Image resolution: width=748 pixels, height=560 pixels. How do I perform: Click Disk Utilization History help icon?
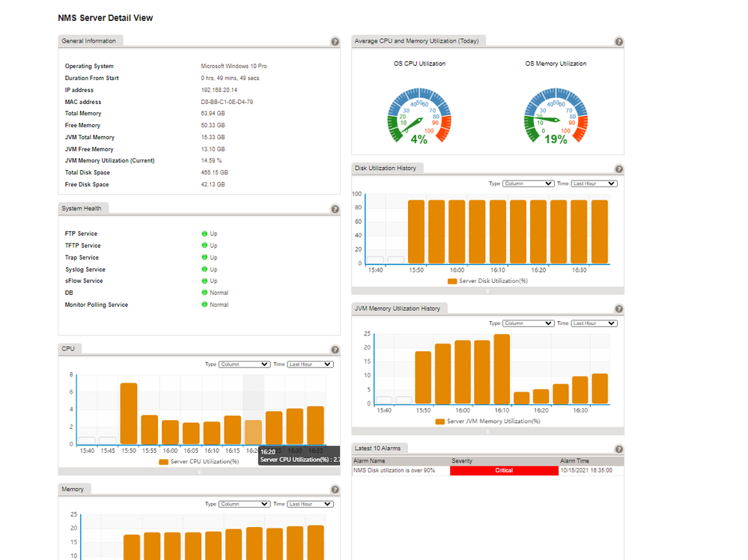pyautogui.click(x=618, y=169)
